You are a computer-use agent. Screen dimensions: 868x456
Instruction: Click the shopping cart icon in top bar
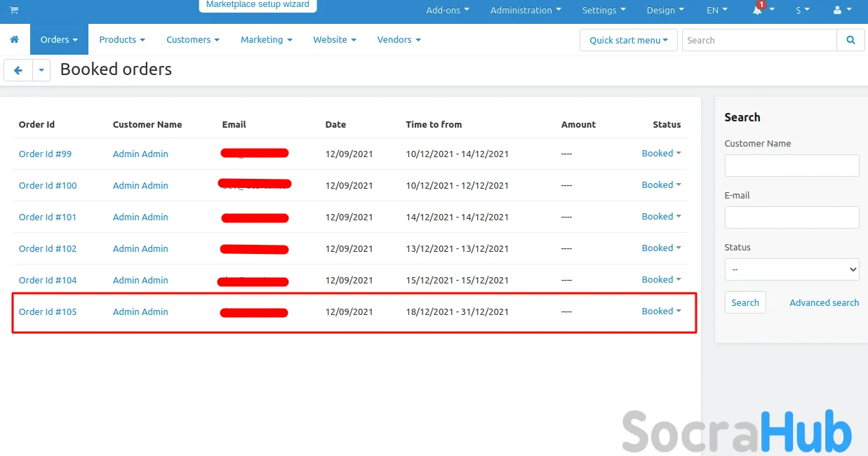click(x=14, y=10)
